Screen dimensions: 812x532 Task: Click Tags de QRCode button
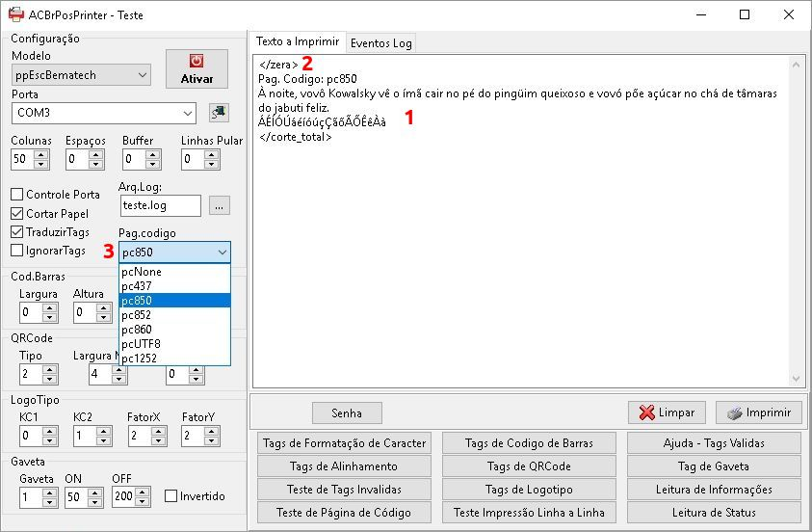(529, 466)
